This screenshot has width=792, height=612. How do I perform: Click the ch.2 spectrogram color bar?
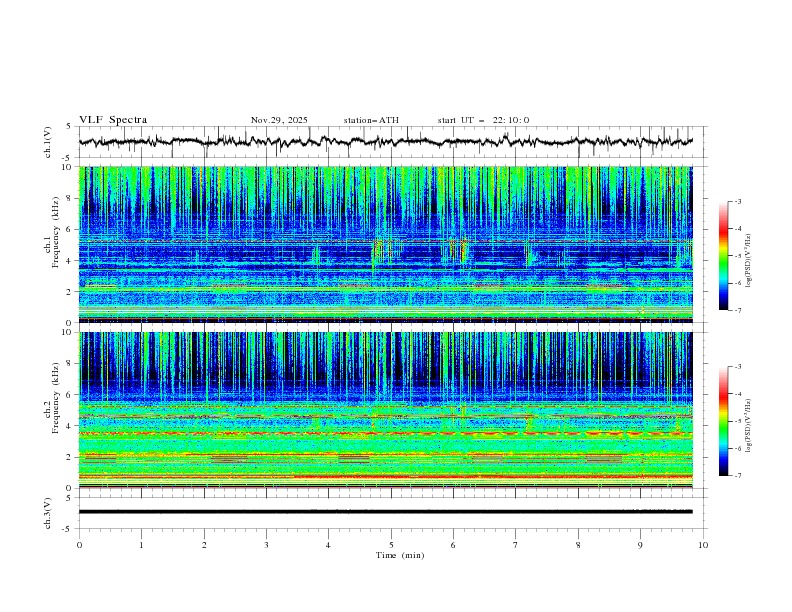click(x=723, y=421)
